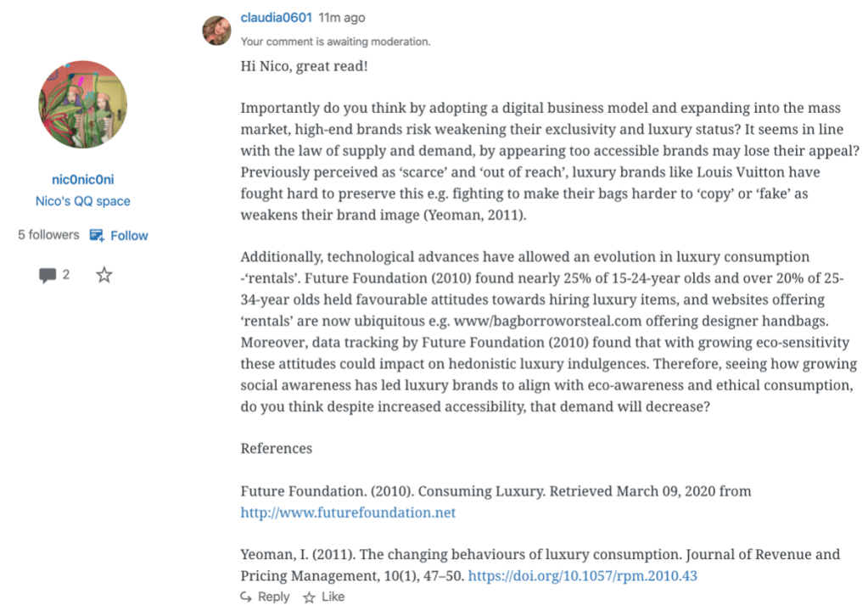Click the Like text under the comment
868x616 pixels.
333,597
